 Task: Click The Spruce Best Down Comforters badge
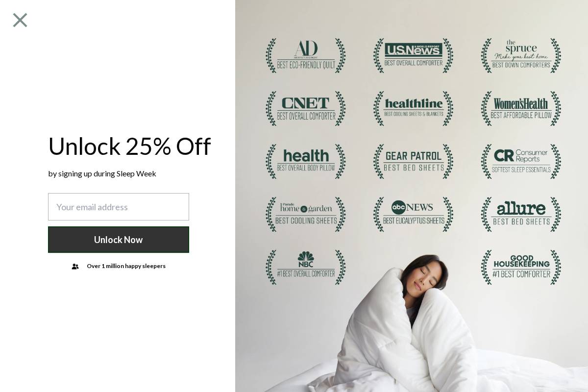click(521, 55)
